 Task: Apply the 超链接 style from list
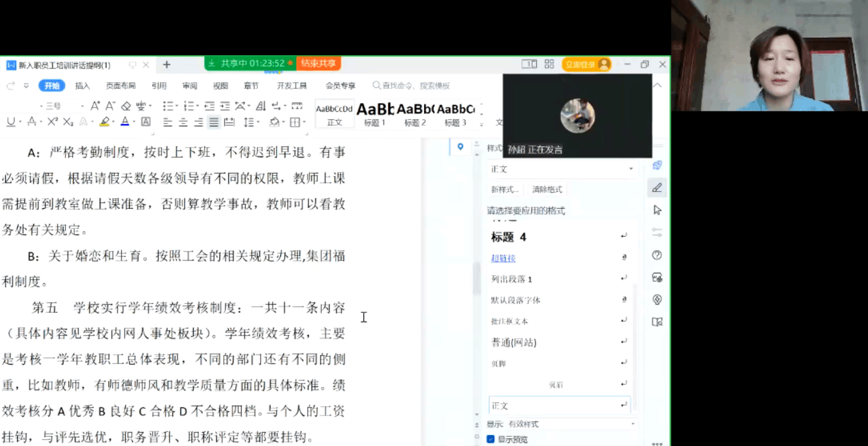tap(503, 258)
